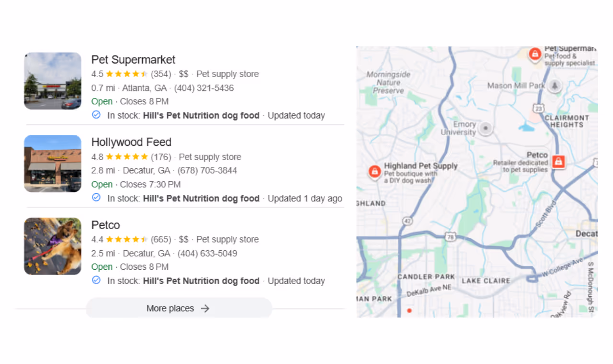
Task: Click the red Petco map pin marker
Action: coord(559,162)
